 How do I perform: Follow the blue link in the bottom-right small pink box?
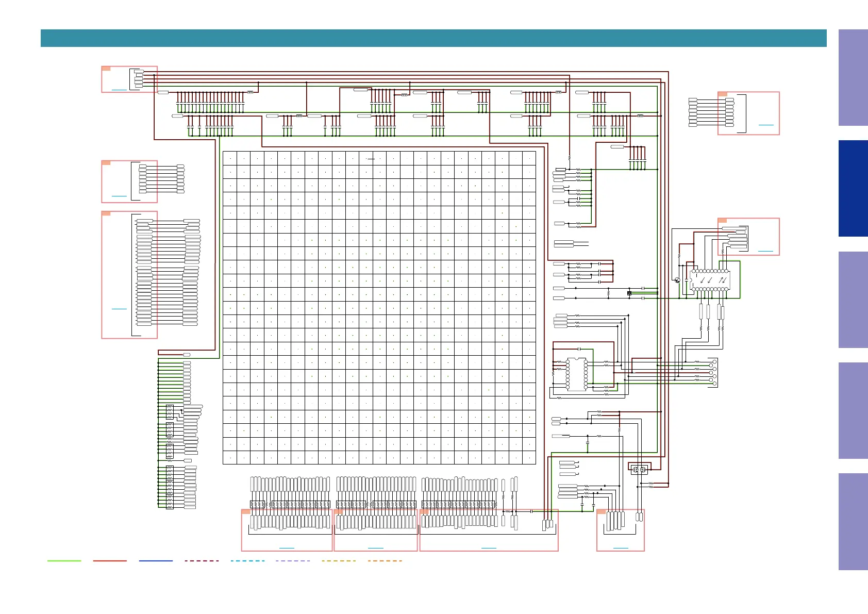621,547
